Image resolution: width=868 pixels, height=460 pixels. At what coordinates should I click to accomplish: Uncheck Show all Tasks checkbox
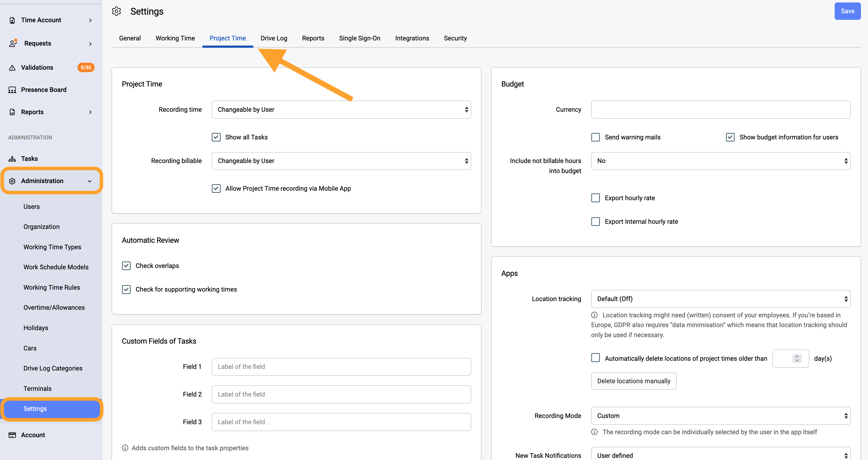pos(216,137)
